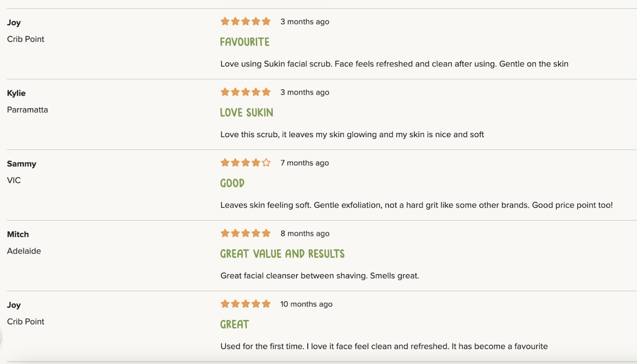The image size is (637, 364).
Task: Click the fifth star on the FAVOURITE review
Action: [x=266, y=21]
